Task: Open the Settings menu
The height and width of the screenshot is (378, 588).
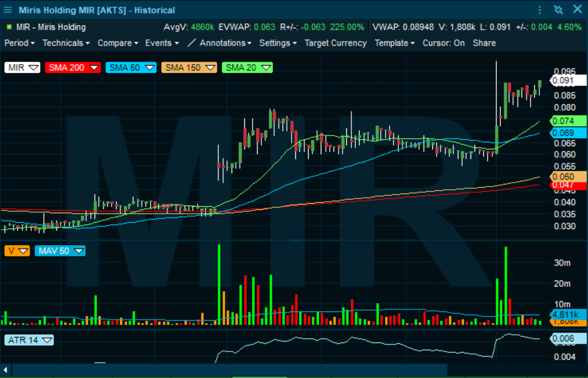Action: point(278,43)
